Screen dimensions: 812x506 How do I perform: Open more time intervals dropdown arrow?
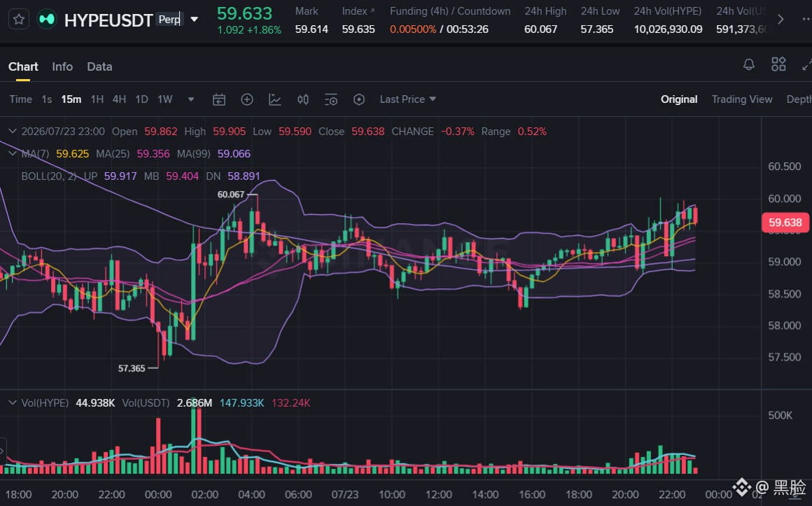tap(190, 99)
